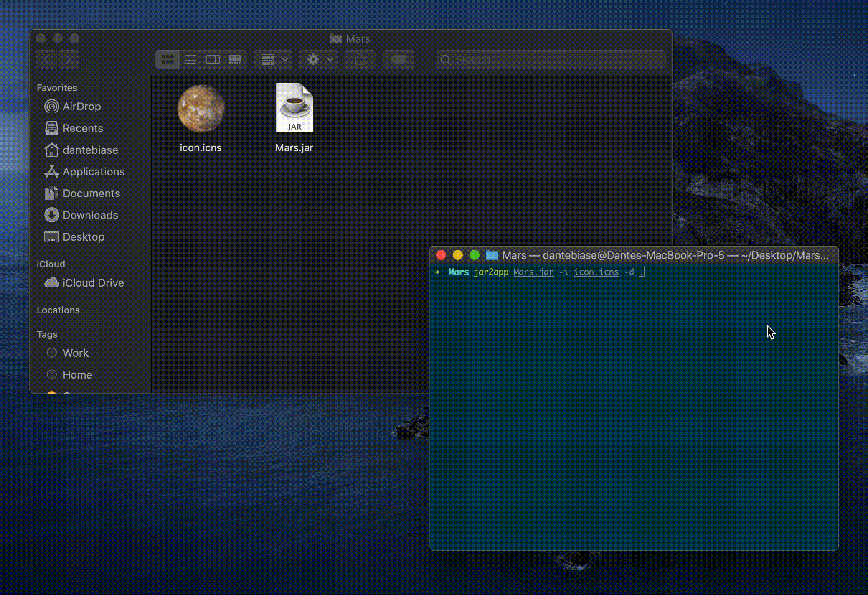Open AirDrop in Finder sidebar
Screen dimensions: 868x595
(81, 107)
